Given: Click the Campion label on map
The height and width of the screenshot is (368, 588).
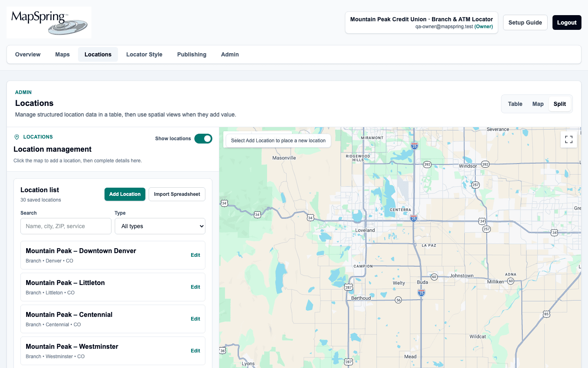Looking at the screenshot, I should 363,266.
